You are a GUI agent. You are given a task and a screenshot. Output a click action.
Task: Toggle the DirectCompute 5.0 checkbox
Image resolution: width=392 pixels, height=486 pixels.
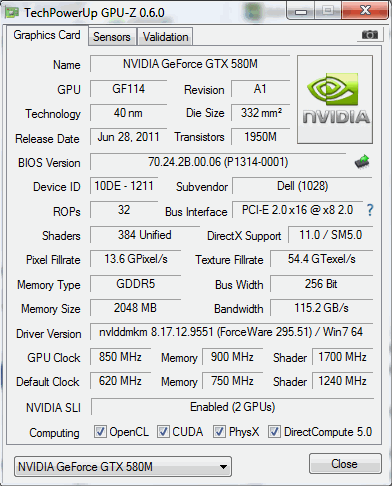click(x=274, y=431)
